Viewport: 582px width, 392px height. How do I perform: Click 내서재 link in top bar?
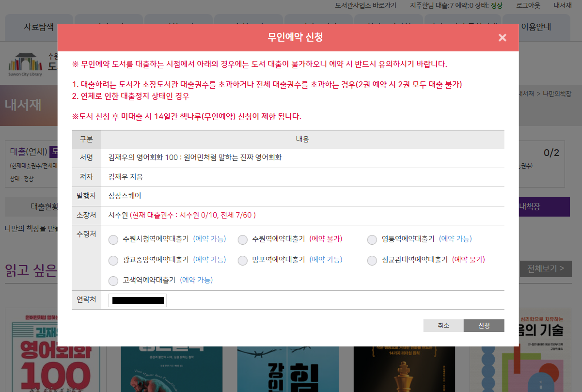click(x=562, y=6)
